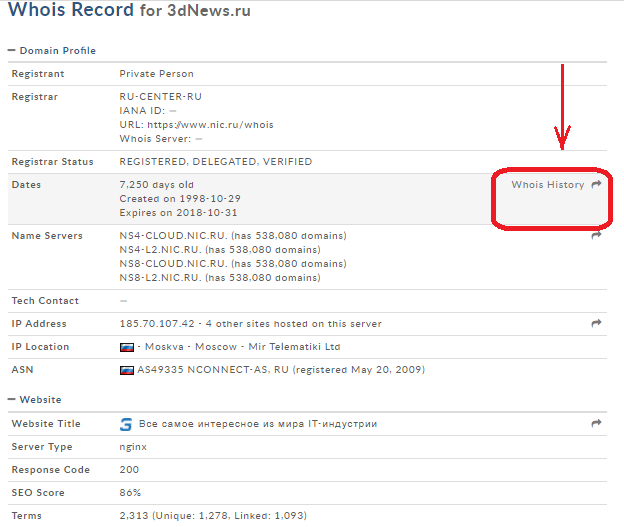Click the share arrow in Name Servers row
Image resolution: width=624 pixels, height=527 pixels.
tap(596, 235)
